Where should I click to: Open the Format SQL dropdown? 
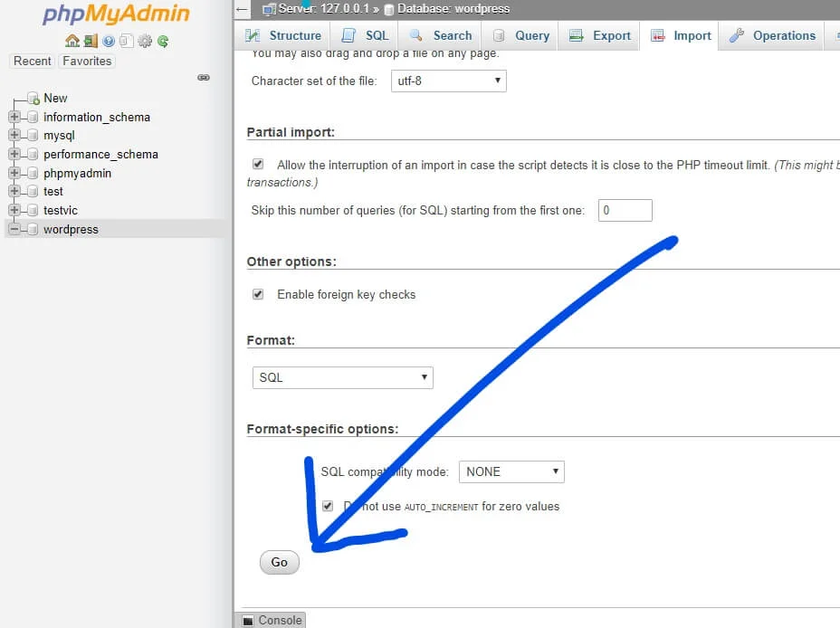(343, 377)
